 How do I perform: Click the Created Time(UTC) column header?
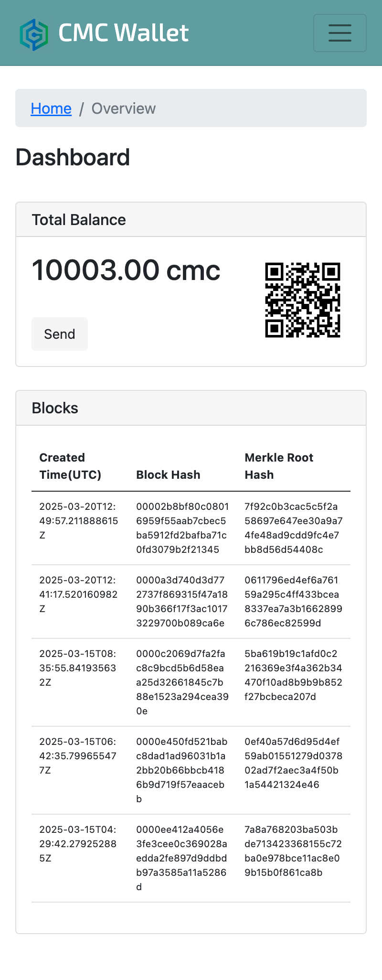70,466
